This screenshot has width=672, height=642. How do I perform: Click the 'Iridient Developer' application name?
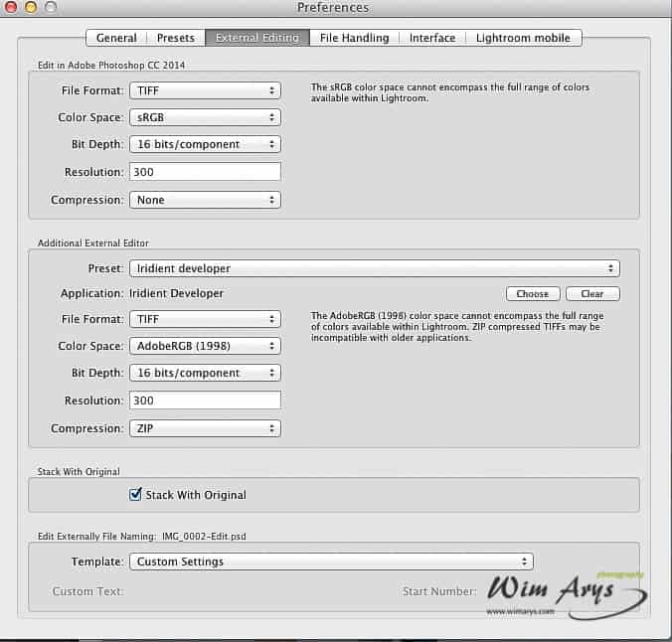coord(176,293)
